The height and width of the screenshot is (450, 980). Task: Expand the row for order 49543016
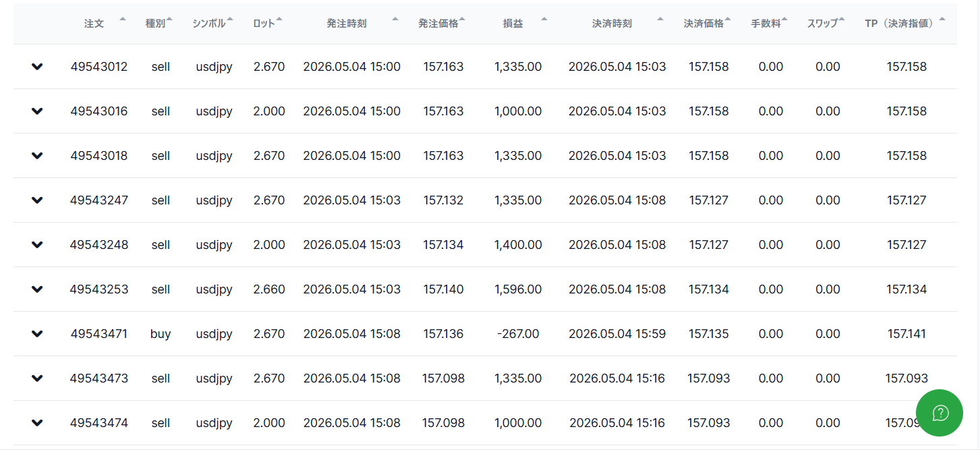[x=37, y=111]
